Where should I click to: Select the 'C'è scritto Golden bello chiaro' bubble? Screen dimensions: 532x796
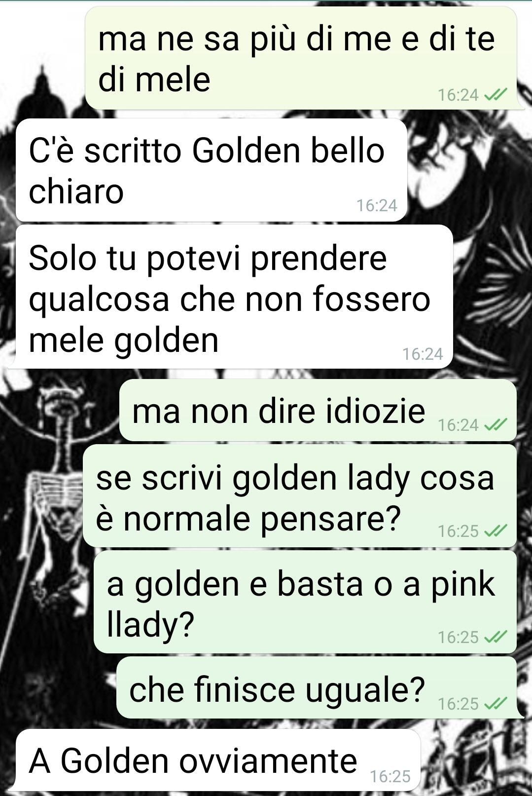point(212,170)
